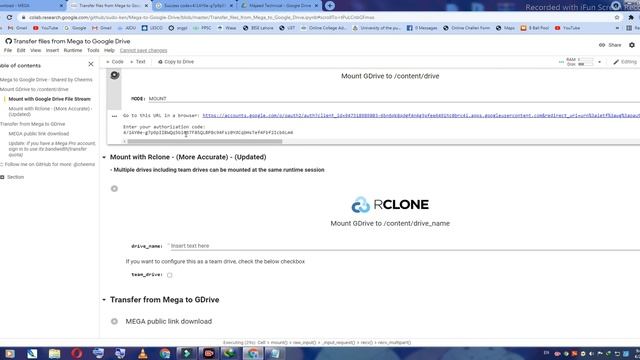Click the GitHub logo beside notebook title
This screenshot has width=640, height=360.
point(8,41)
